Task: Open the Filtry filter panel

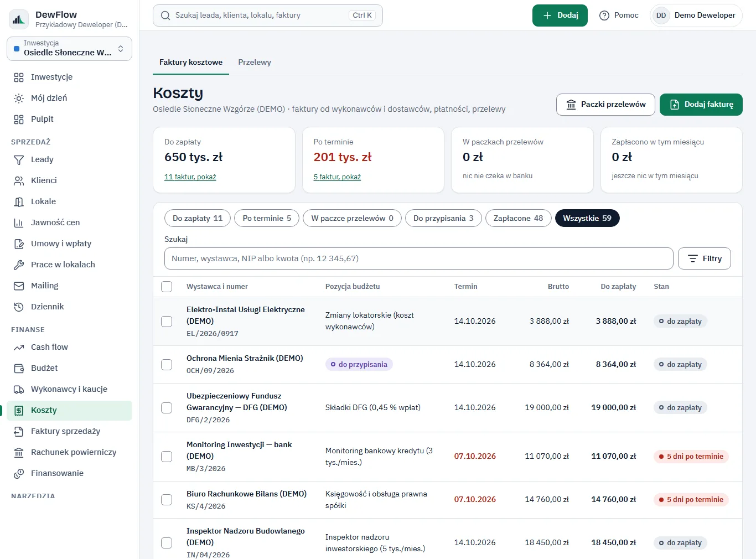Action: [x=705, y=258]
